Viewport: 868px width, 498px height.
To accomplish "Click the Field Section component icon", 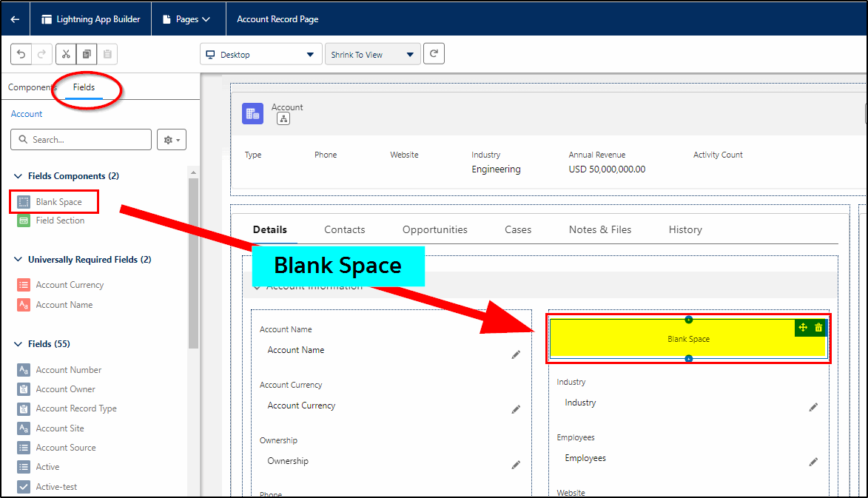I will 24,221.
